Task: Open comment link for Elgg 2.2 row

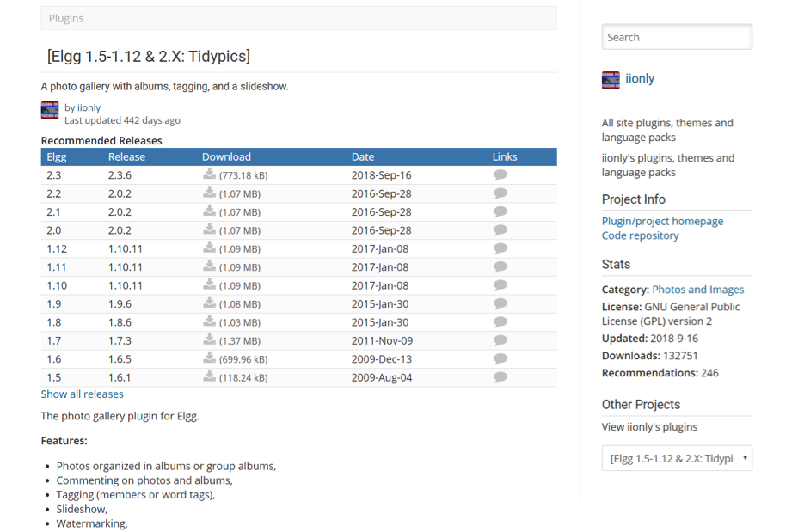Action: point(500,193)
